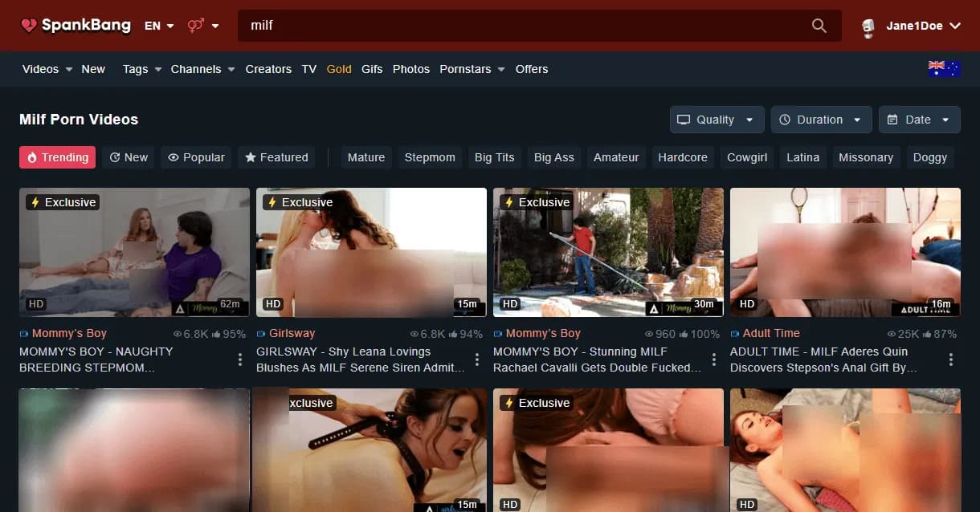Open the user avatar icon
Image resolution: width=980 pixels, height=512 pixels.
(x=868, y=26)
